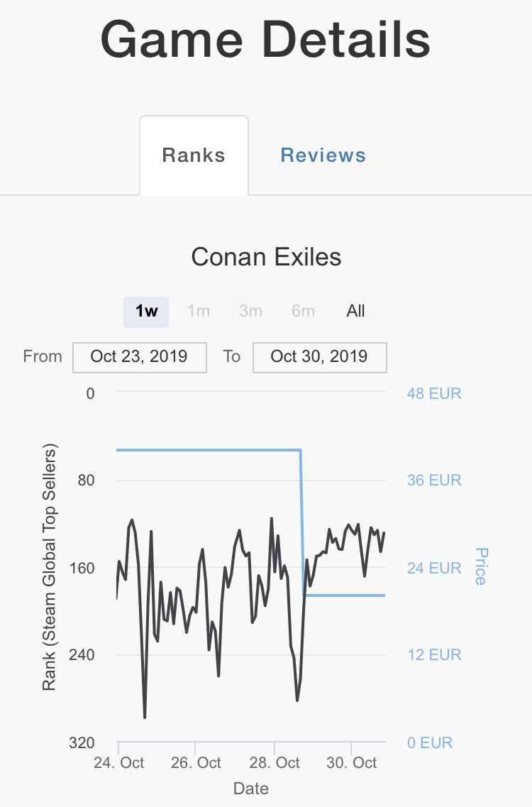Click the Date axis title
532x807 pixels.
point(251,789)
